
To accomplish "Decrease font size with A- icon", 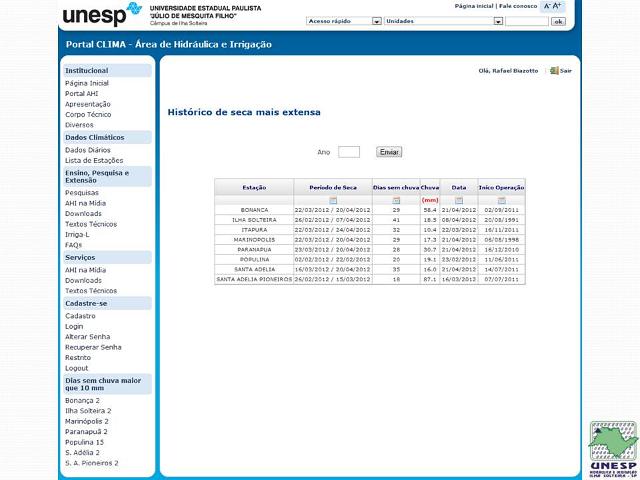I will 548,6.
